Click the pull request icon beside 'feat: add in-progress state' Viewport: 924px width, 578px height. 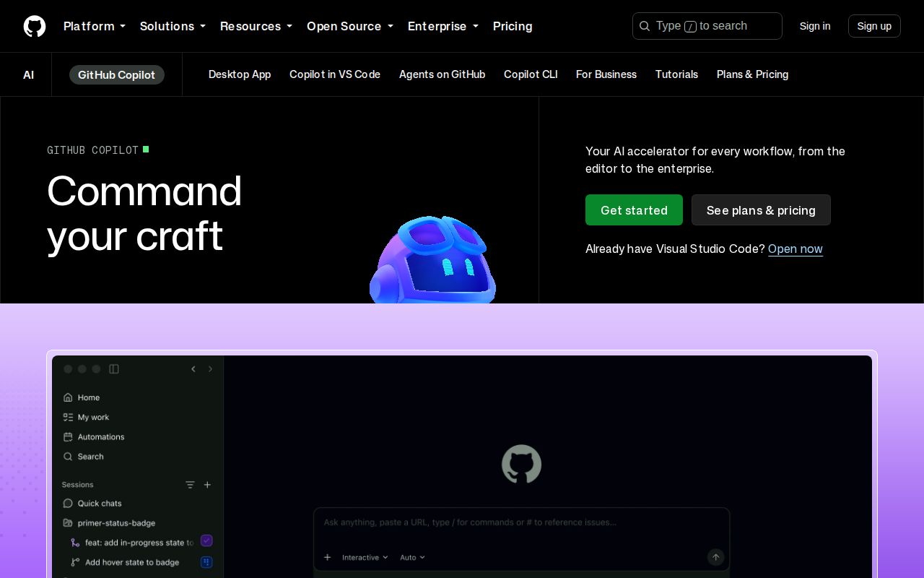[x=75, y=543]
